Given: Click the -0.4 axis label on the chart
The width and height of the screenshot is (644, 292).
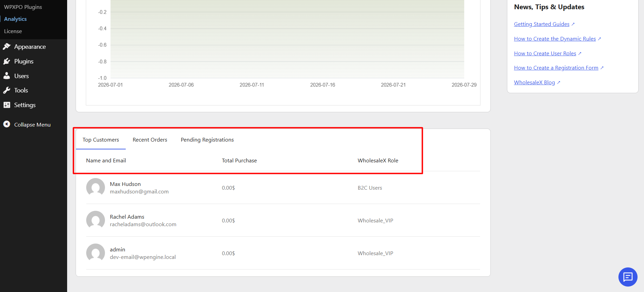Looking at the screenshot, I should click(x=102, y=28).
